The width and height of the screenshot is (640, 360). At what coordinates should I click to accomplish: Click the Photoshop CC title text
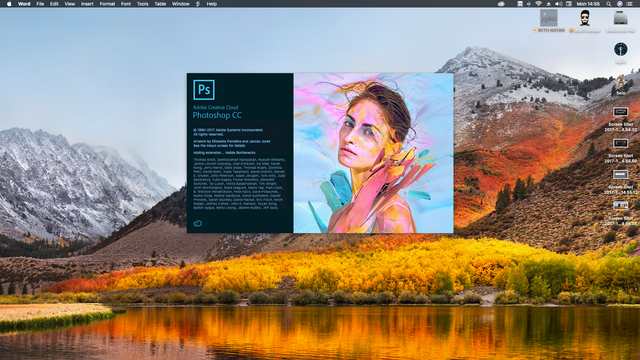point(217,116)
